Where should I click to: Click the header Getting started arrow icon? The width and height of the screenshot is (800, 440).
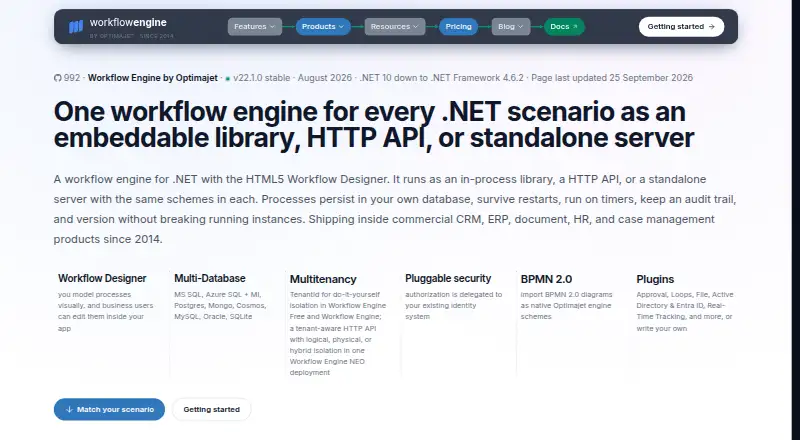click(x=712, y=27)
